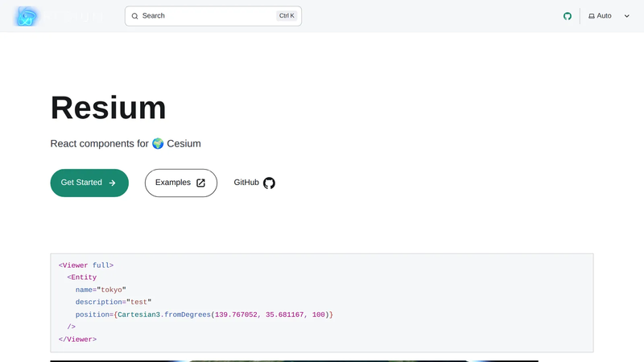Focus the Search input field

213,16
